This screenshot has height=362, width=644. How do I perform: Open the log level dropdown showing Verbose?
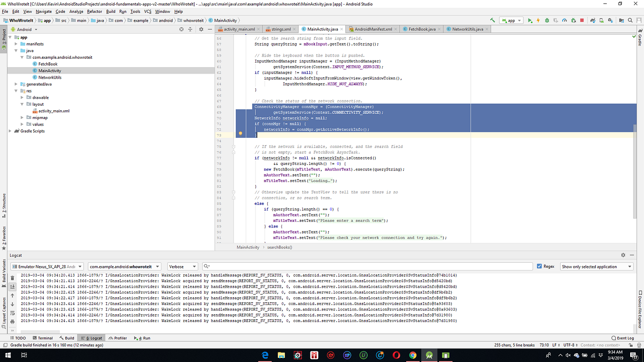[182, 266]
